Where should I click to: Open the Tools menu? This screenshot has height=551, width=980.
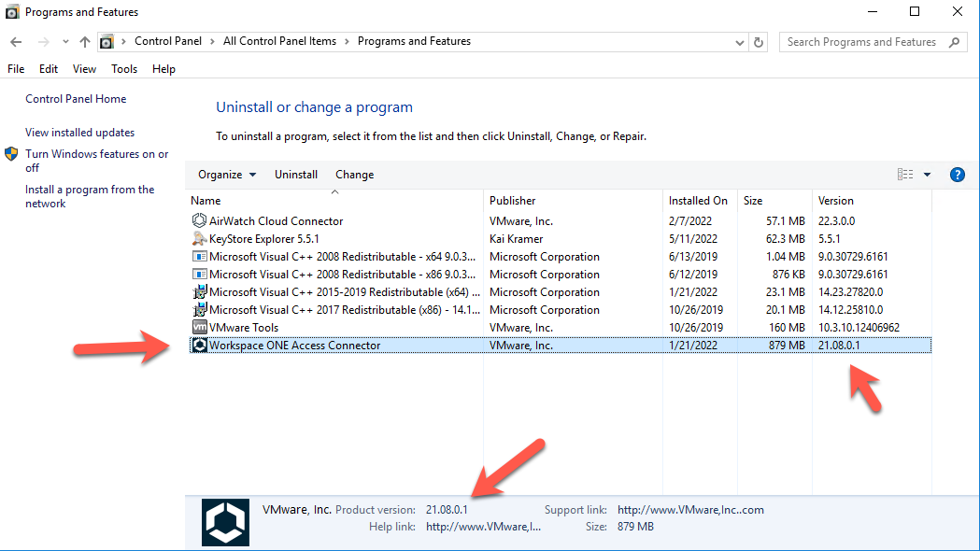tap(124, 69)
